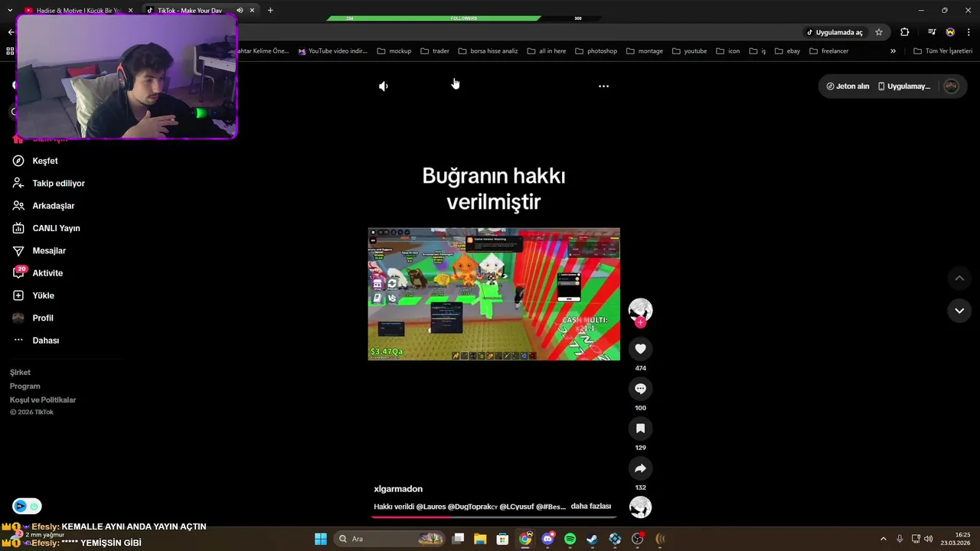Open Steam from the taskbar

pyautogui.click(x=593, y=539)
